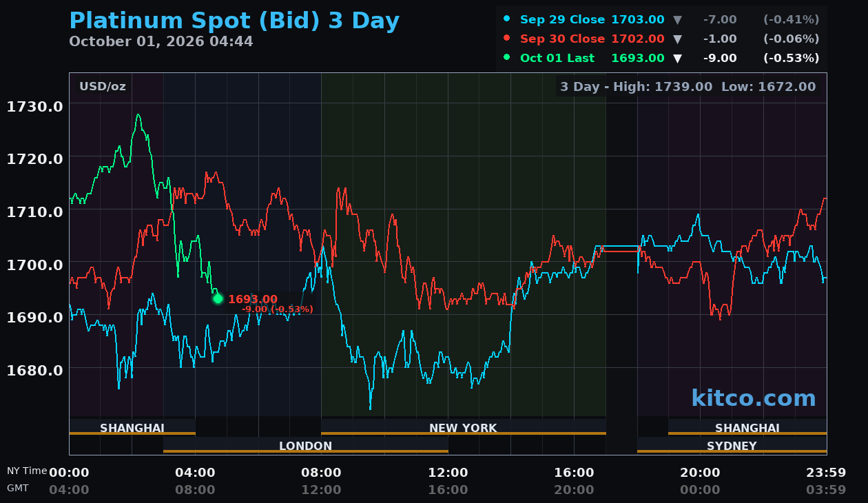Image resolution: width=868 pixels, height=503 pixels.
Task: Click the red Sep 30 legend dot
Action: [x=507, y=39]
